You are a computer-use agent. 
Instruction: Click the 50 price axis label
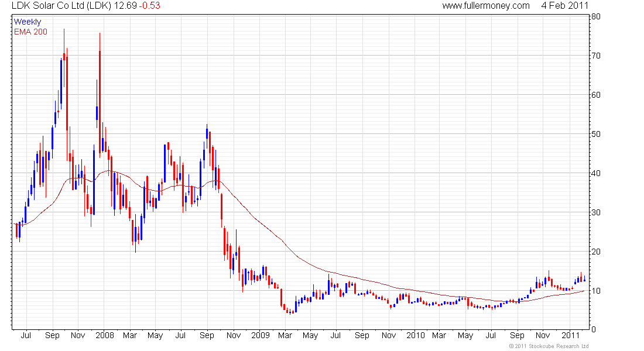(595, 134)
